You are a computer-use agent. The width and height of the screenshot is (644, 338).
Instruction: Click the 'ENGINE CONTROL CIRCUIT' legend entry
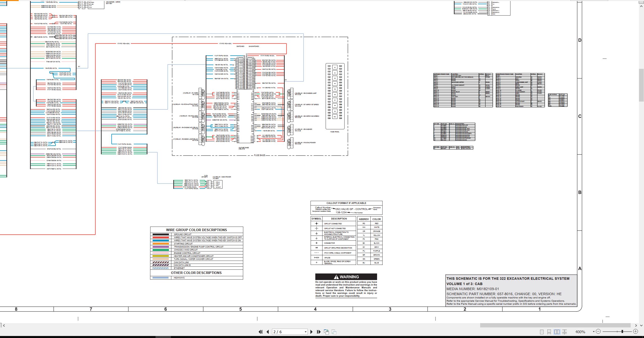click(x=187, y=253)
